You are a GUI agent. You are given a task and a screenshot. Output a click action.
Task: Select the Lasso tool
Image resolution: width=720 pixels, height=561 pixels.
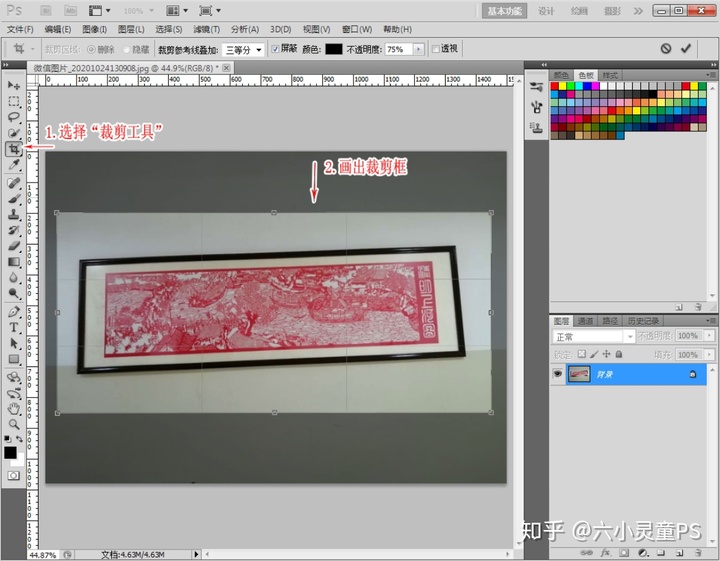click(14, 117)
